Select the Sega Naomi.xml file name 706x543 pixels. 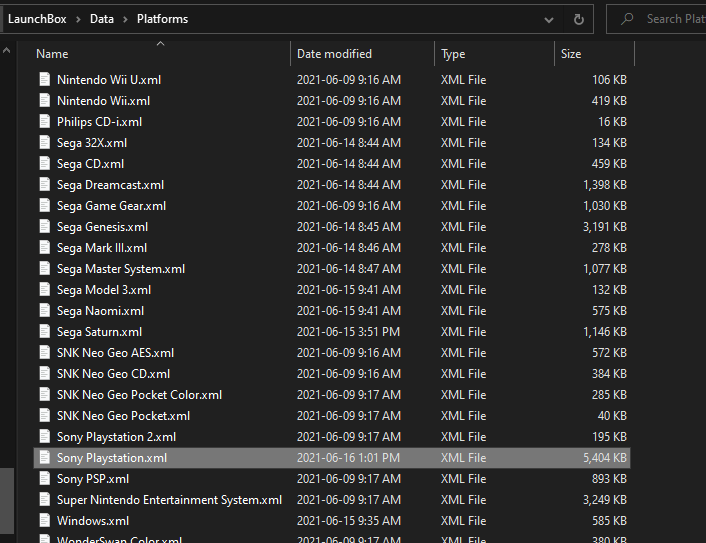pos(100,311)
